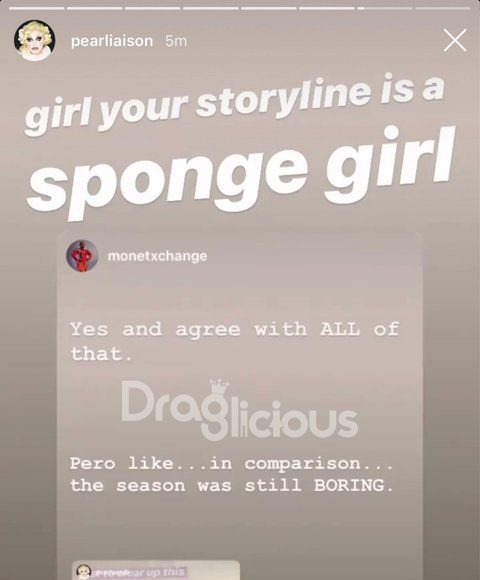Jump to the fourth story progress segment

click(210, 8)
